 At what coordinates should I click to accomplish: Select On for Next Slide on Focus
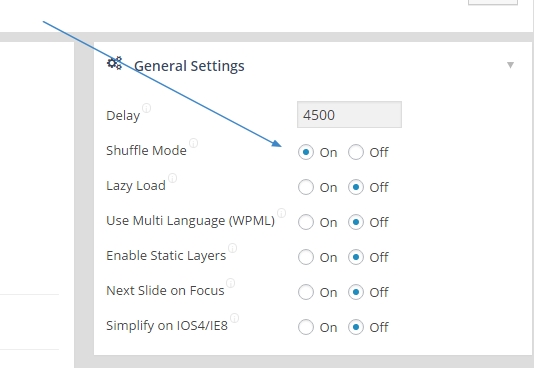305,292
